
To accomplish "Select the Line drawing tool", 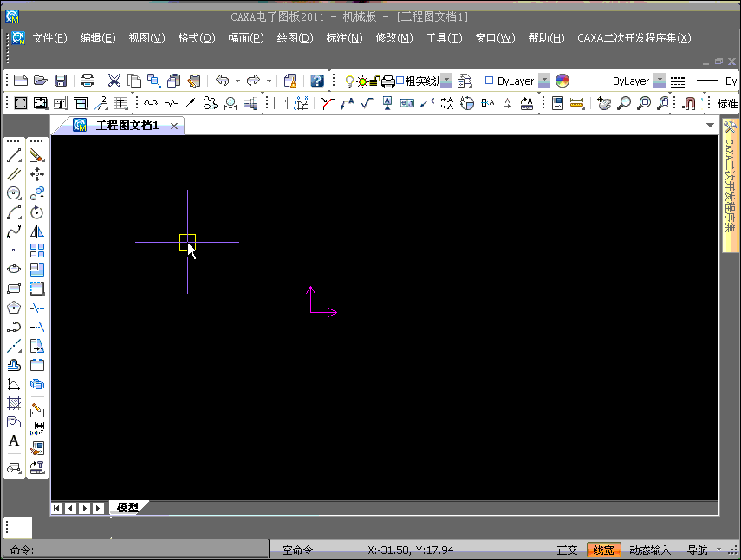I will point(14,156).
